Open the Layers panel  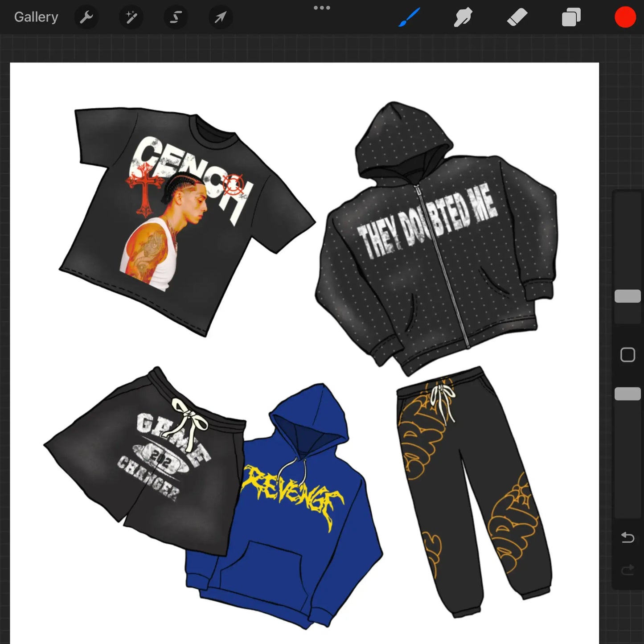click(571, 17)
